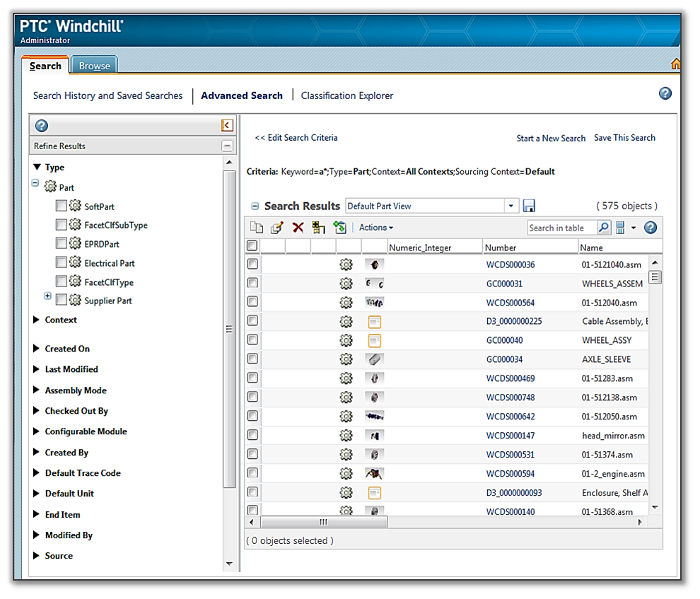This screenshot has width=700, height=599.
Task: Click the orange document icon for GC000040
Action: (374, 341)
